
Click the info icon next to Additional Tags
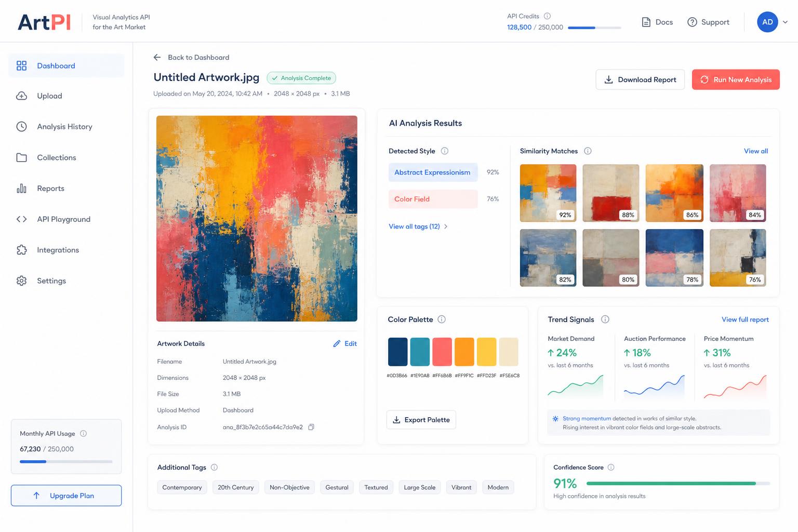click(214, 468)
